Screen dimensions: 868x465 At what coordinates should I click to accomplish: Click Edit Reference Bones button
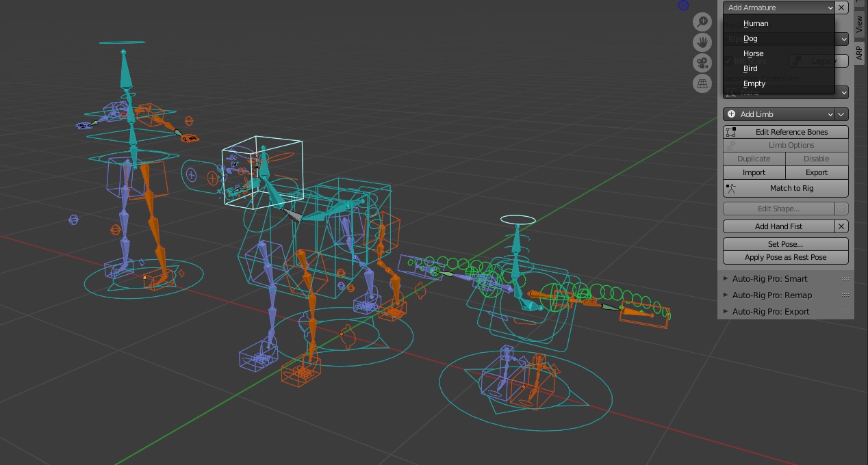(786, 132)
